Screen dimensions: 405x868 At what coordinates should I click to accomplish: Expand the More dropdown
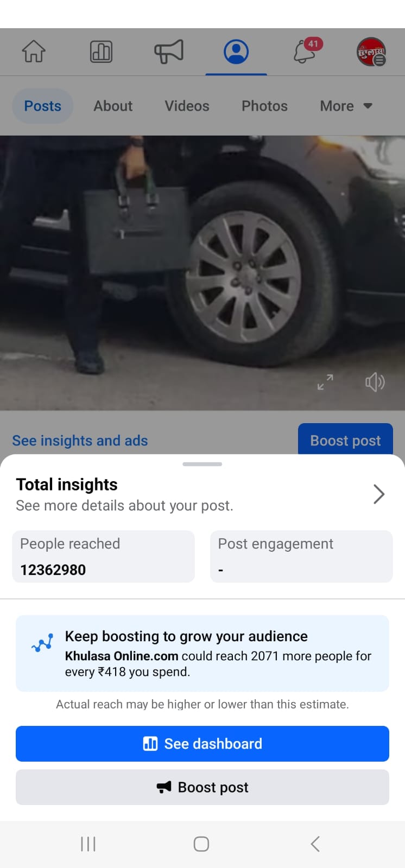tap(346, 106)
